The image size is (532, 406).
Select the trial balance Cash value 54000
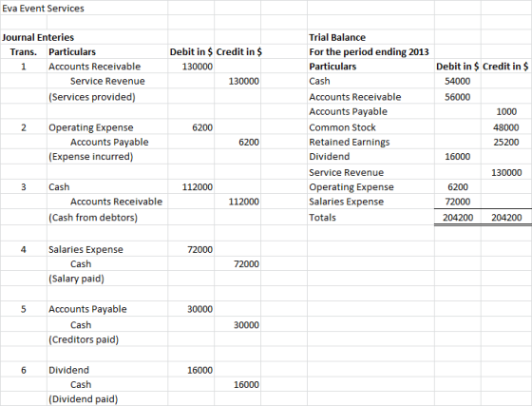click(x=458, y=81)
